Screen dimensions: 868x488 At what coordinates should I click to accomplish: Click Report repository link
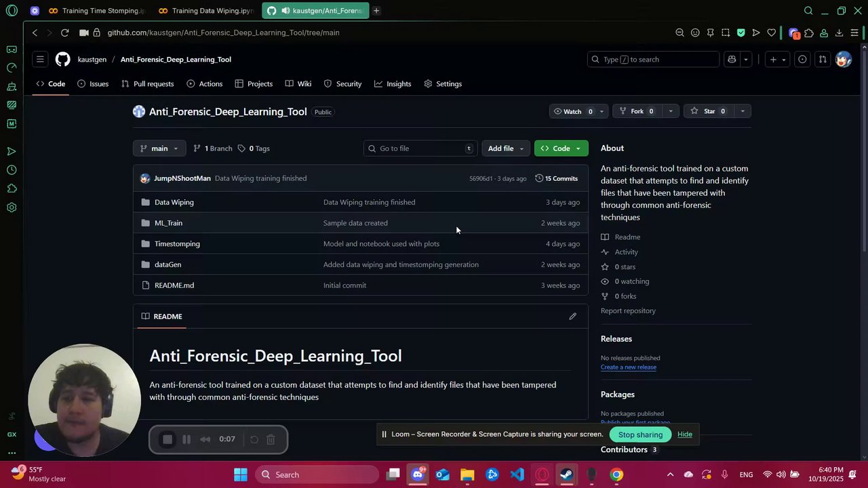coord(628,311)
